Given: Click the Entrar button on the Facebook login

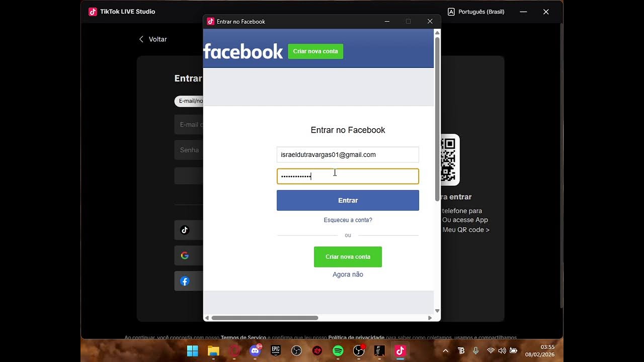Looking at the screenshot, I should [348, 200].
